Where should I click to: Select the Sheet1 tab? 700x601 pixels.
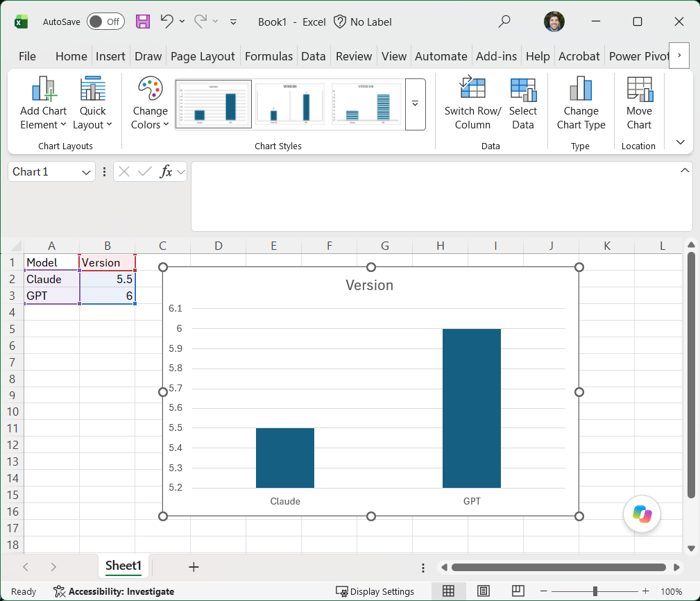tap(123, 566)
